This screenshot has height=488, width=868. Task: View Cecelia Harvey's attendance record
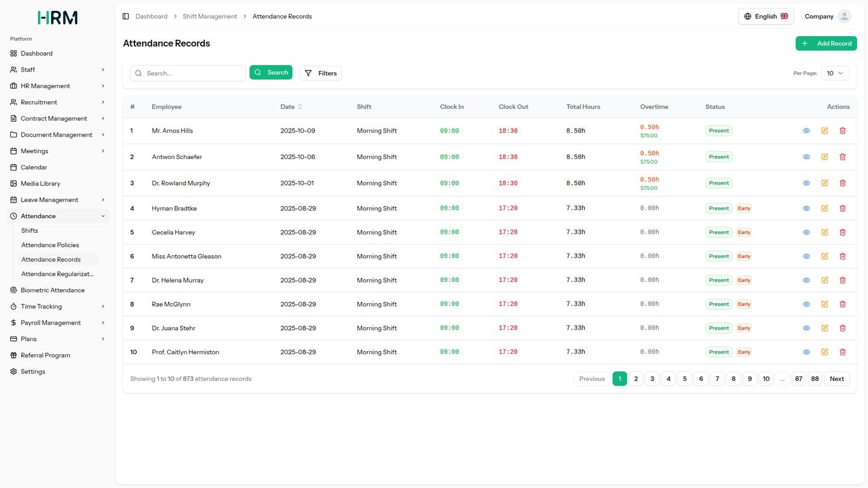tap(807, 232)
